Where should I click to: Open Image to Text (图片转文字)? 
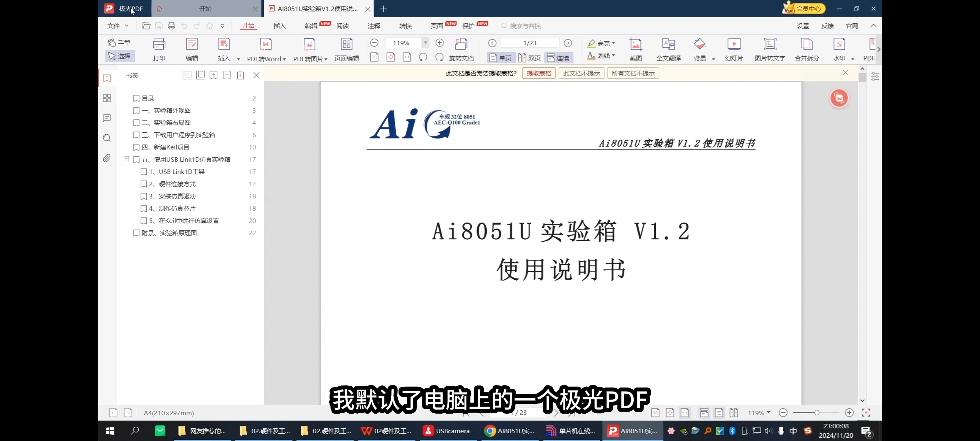[770, 49]
